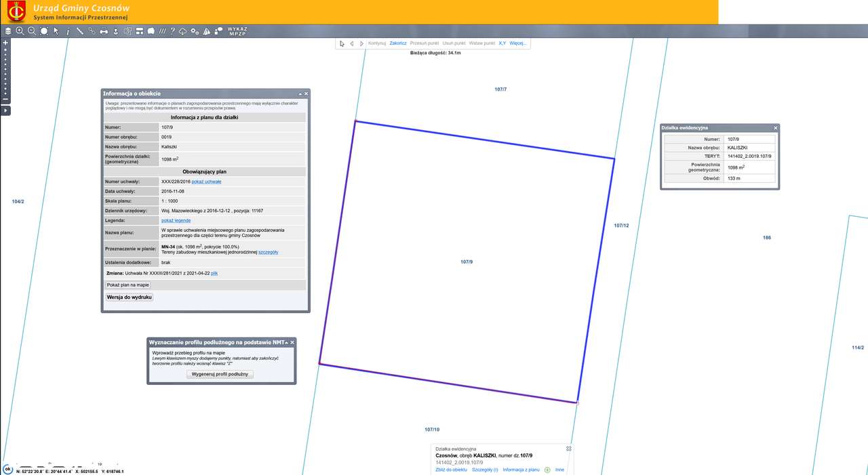Click the X,Y coordinates option
Screen dimensions: 868x475
click(x=502, y=43)
